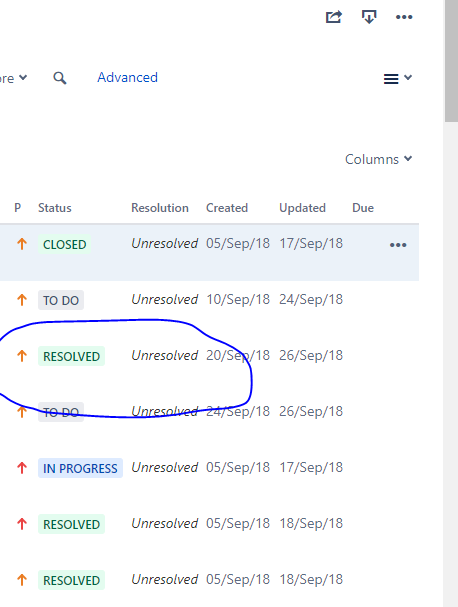Click priority arrow in the CLOSED row
The image size is (458, 607).
22,244
